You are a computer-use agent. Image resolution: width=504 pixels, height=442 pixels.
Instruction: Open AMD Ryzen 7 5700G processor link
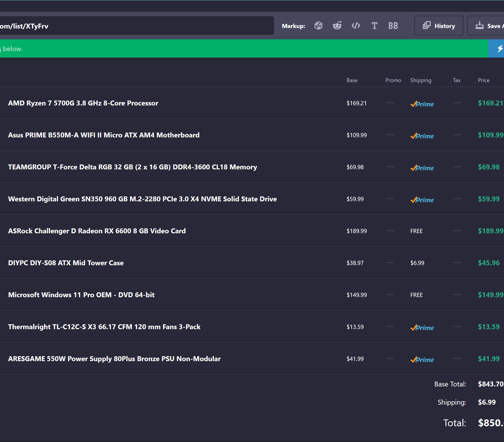[83, 103]
